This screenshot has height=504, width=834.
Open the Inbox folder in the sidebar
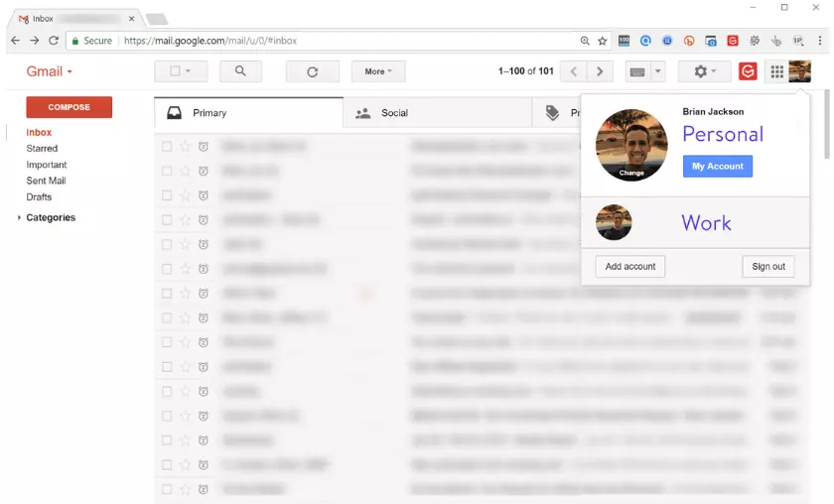(39, 132)
